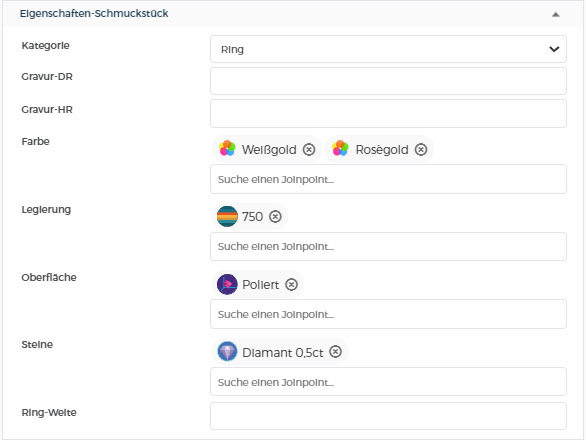Click the Roségold colorful balls icon

coord(340,149)
